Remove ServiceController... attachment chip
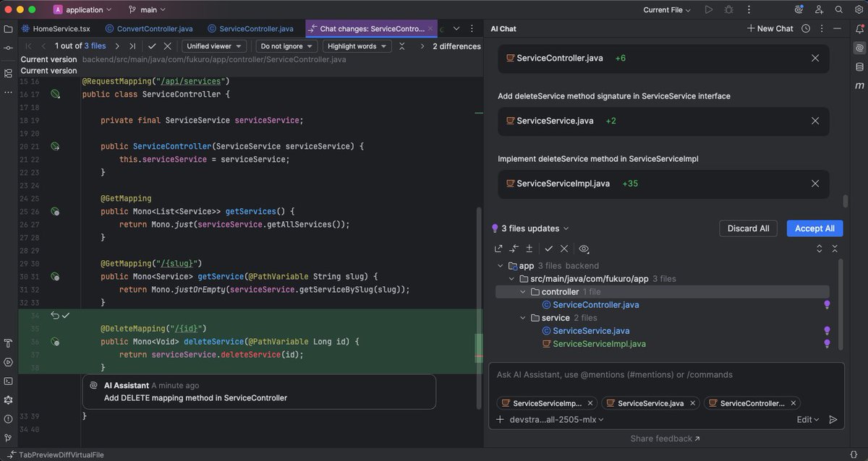The width and height of the screenshot is (868, 461). [x=793, y=403]
